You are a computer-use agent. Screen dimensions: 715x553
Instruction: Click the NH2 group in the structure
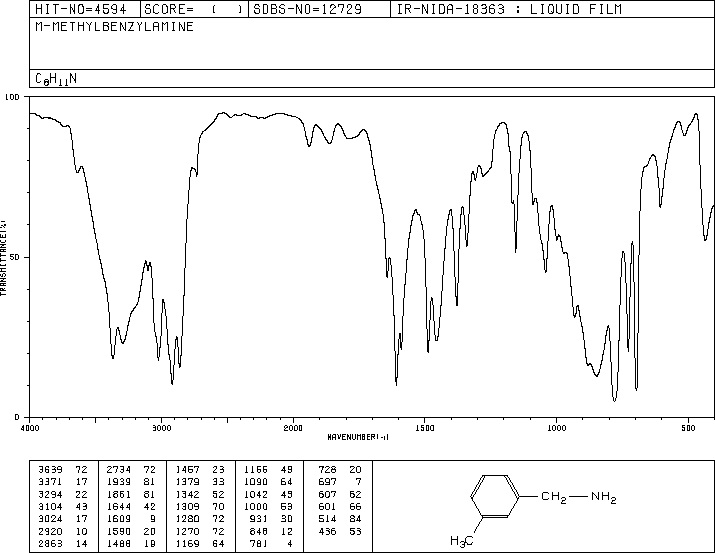(604, 497)
